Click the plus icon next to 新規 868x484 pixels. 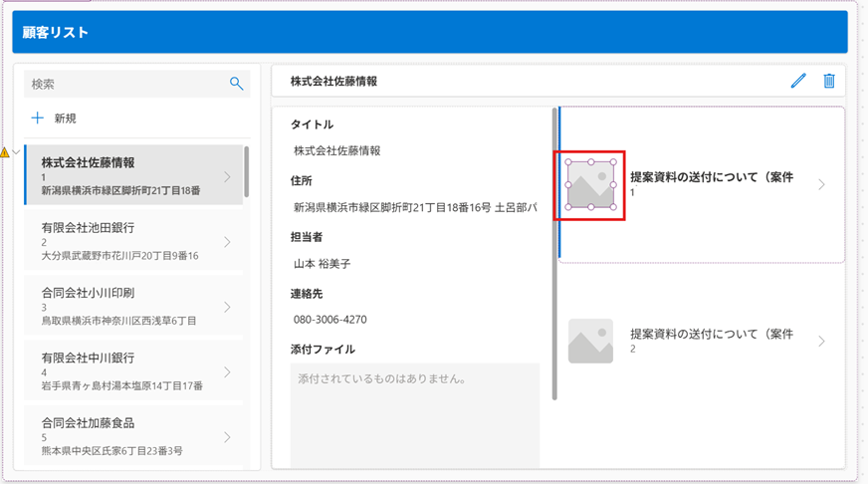(x=38, y=119)
